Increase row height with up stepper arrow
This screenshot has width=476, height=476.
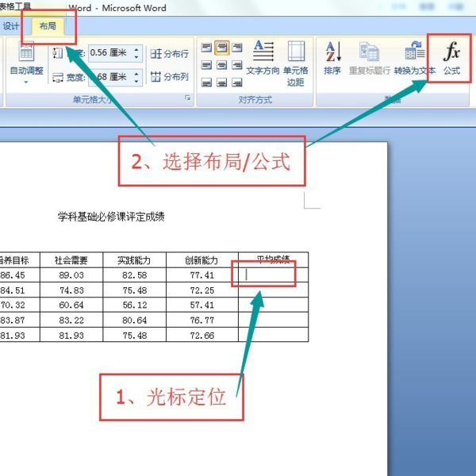pos(136,49)
